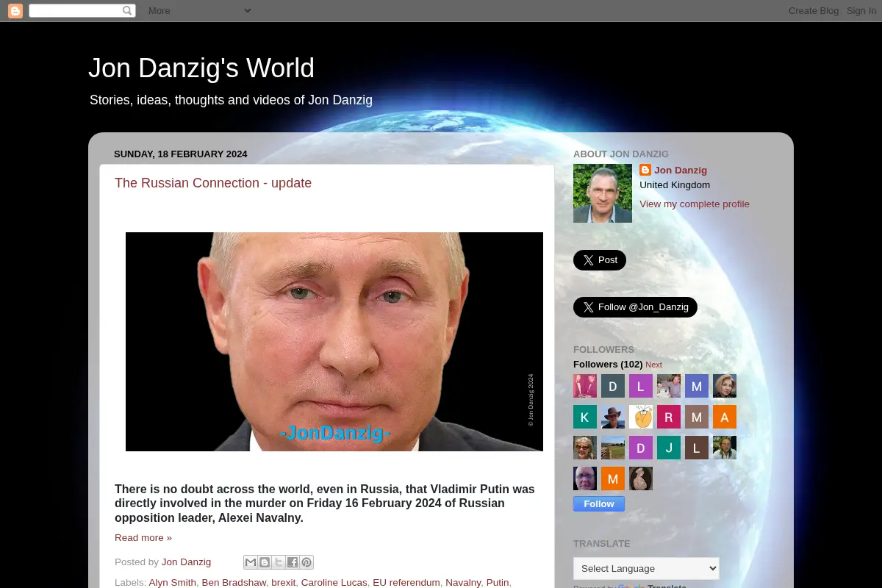Open the Navalny label
This screenshot has width=882, height=588.
click(463, 582)
